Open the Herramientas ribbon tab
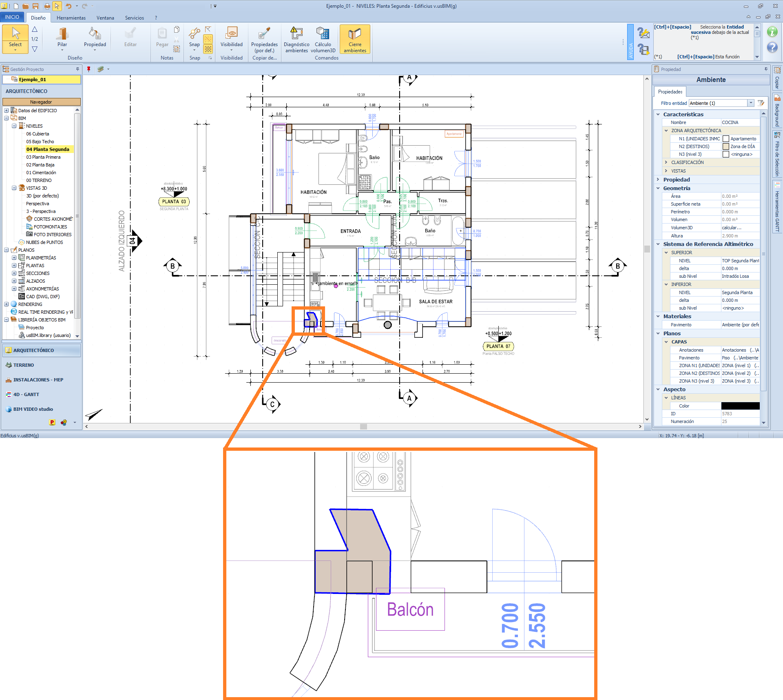This screenshot has width=783, height=700. point(71,18)
